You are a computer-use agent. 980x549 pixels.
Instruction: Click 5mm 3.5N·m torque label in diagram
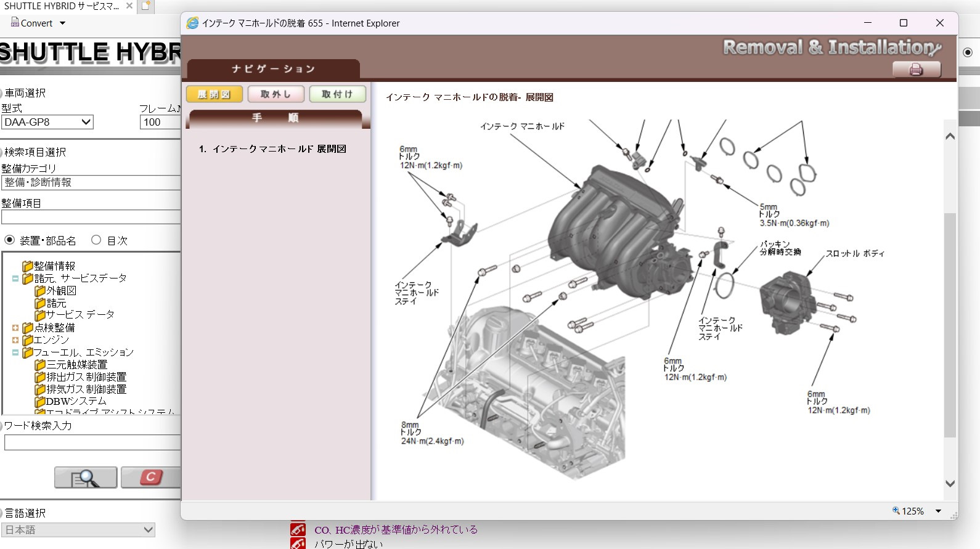point(794,215)
